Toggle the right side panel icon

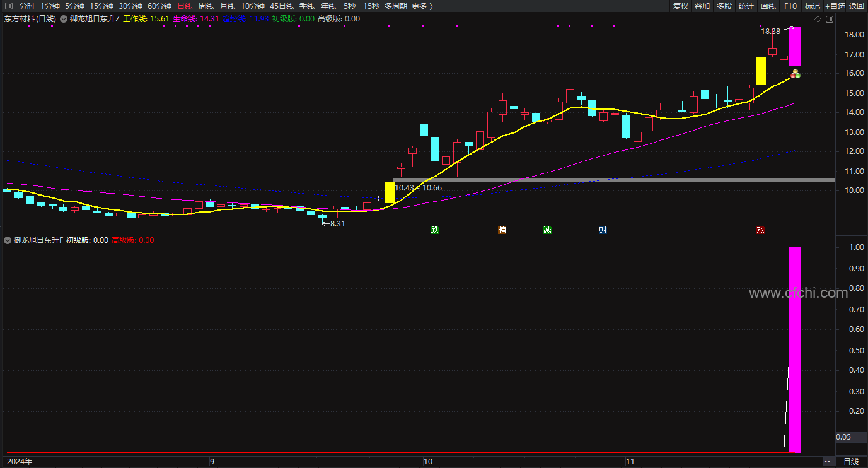click(x=830, y=19)
